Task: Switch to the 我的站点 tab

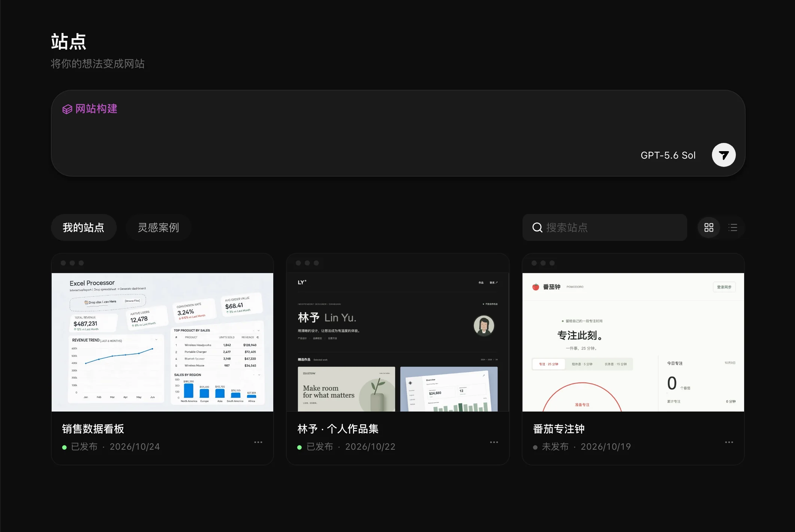Action: pos(83,227)
